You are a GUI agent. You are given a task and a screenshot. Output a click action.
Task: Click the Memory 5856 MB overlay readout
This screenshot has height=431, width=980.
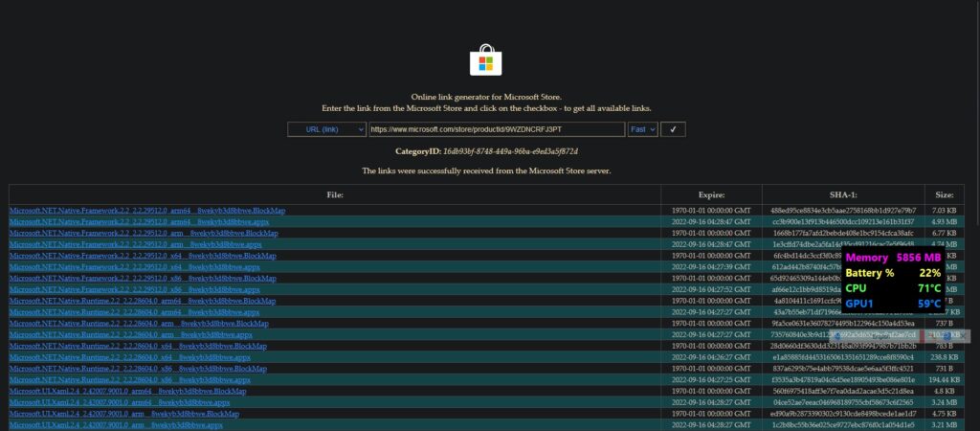coord(893,258)
